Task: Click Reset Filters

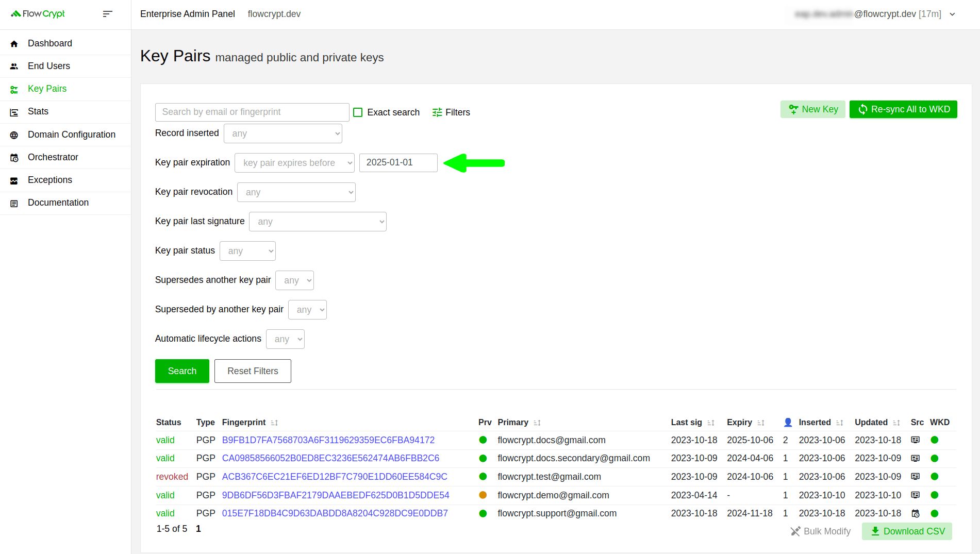Action: click(253, 371)
